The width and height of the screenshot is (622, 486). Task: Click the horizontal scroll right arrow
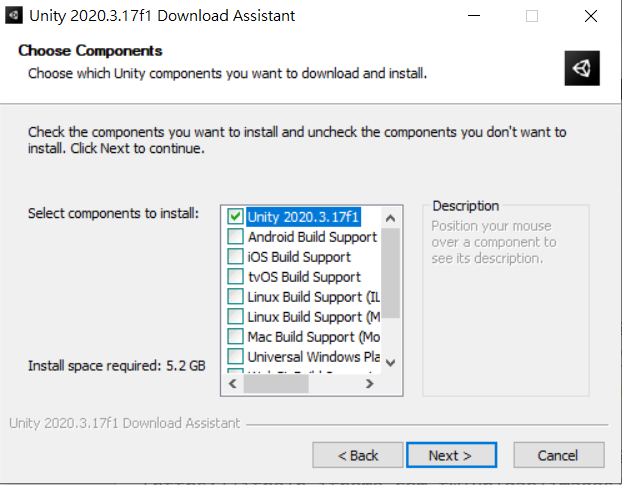[x=369, y=384]
